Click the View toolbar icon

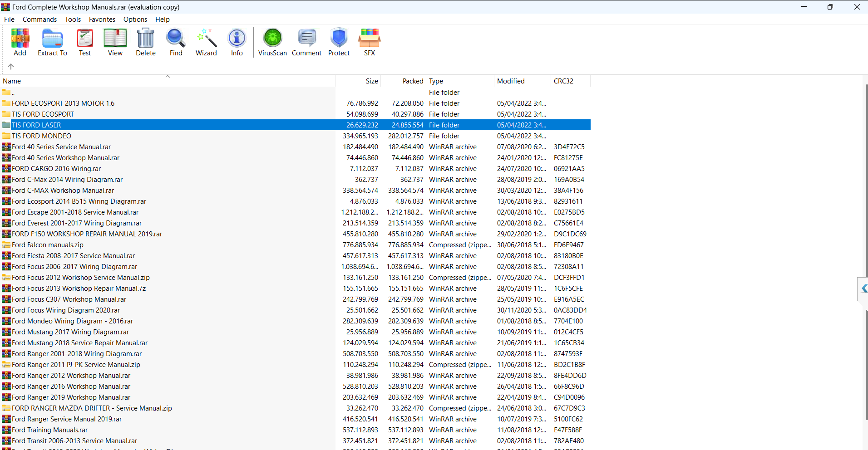115,42
